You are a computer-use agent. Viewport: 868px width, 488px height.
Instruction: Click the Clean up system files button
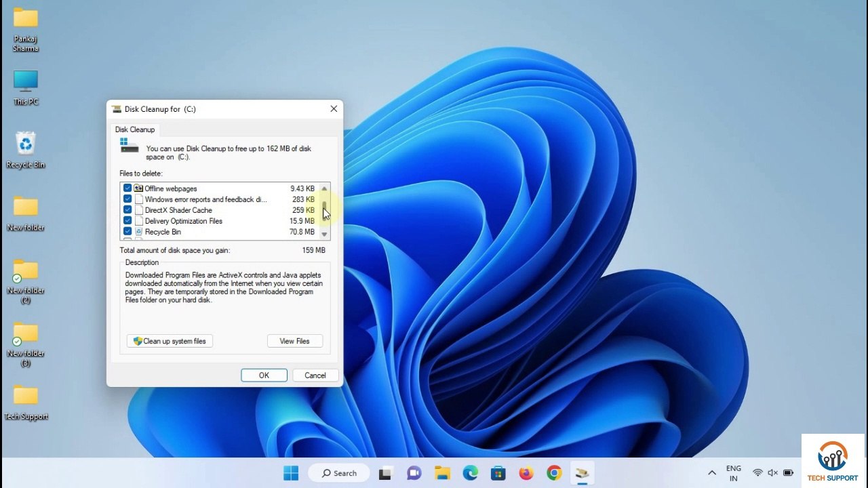170,341
